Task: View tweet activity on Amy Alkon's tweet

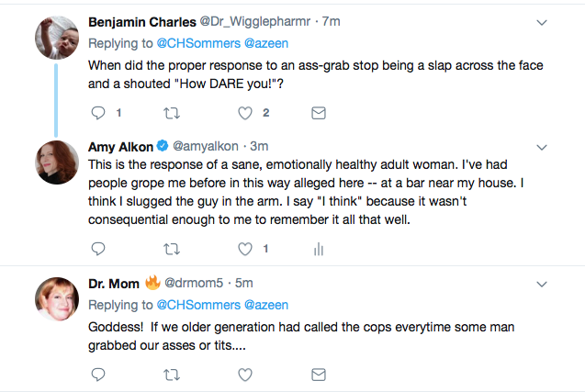Action: coord(319,249)
